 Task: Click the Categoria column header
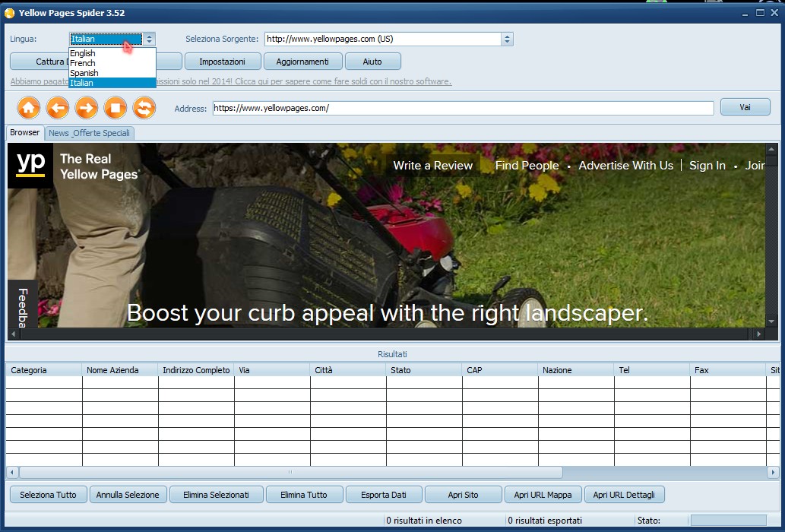[43, 370]
